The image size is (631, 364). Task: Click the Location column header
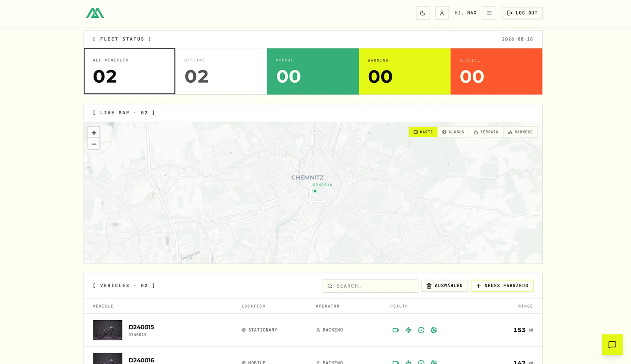click(253, 306)
